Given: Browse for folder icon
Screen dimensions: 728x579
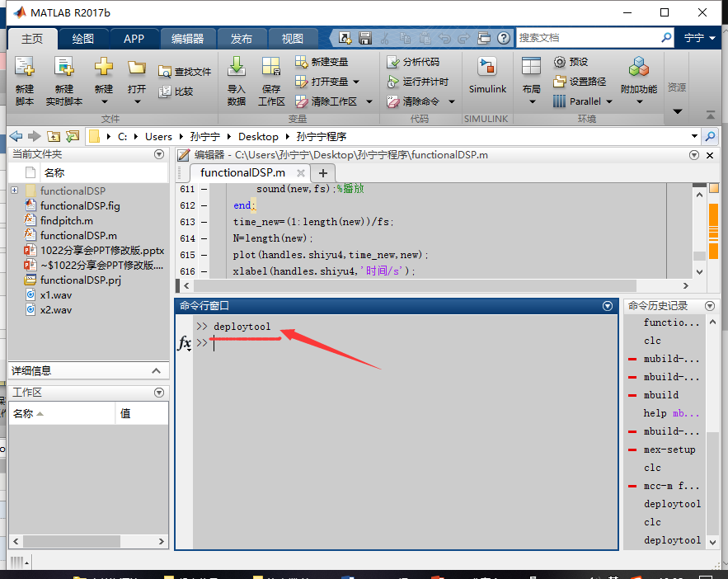Looking at the screenshot, I should tap(73, 137).
